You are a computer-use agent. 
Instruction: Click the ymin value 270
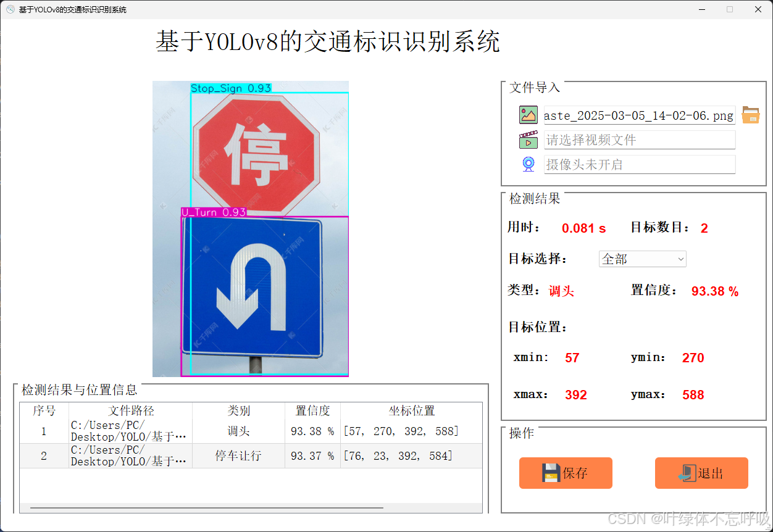(693, 358)
